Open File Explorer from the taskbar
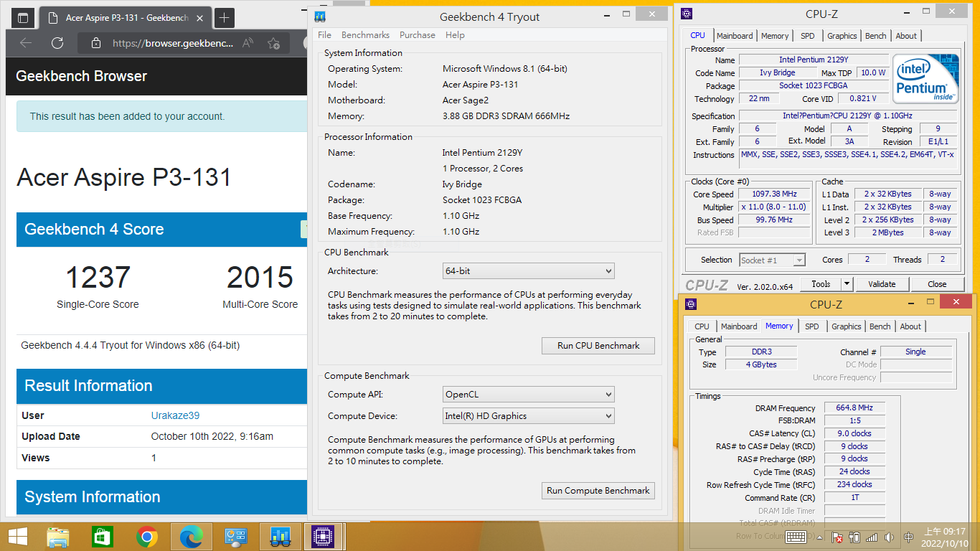Screen dimensions: 980x551 pyautogui.click(x=58, y=537)
